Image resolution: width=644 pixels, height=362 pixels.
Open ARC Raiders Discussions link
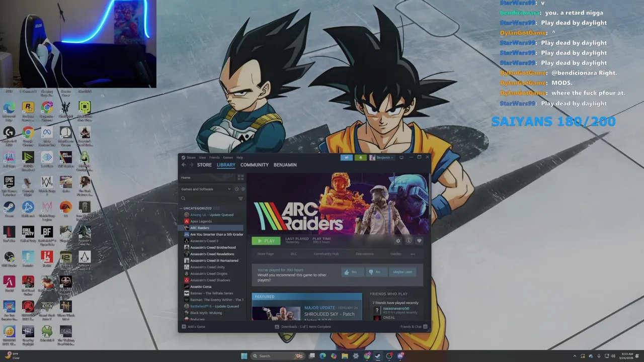coord(365,254)
